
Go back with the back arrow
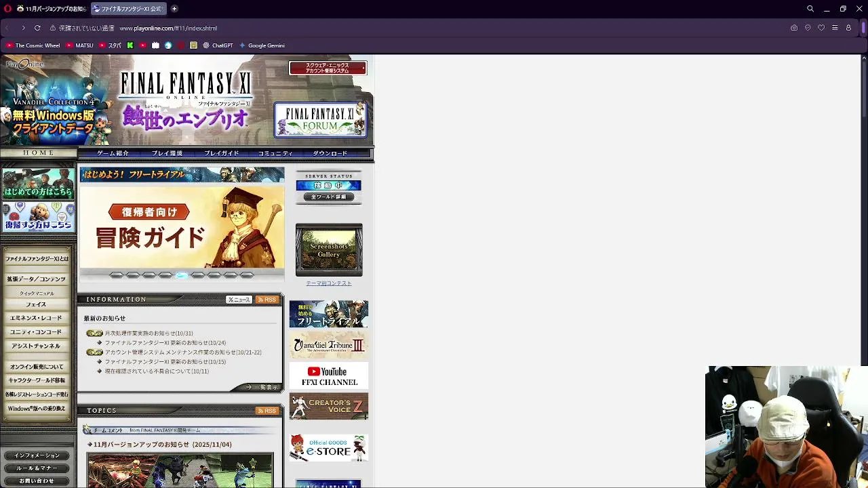click(x=7, y=28)
